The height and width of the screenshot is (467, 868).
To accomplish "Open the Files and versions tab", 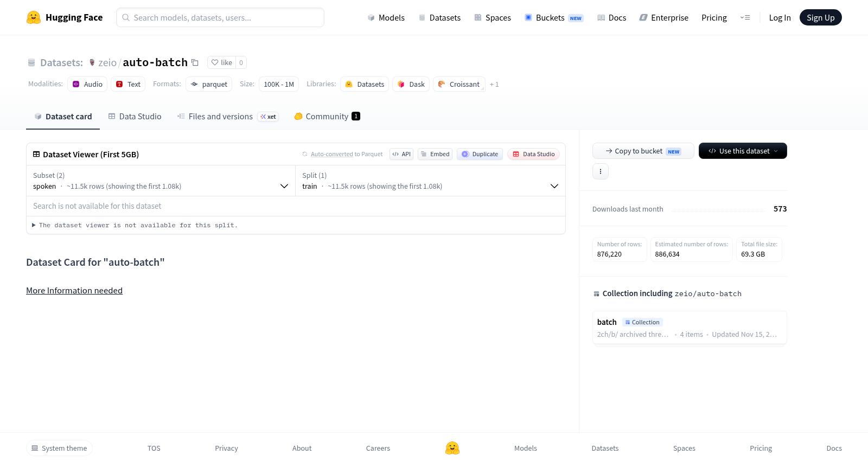I will coord(228,117).
